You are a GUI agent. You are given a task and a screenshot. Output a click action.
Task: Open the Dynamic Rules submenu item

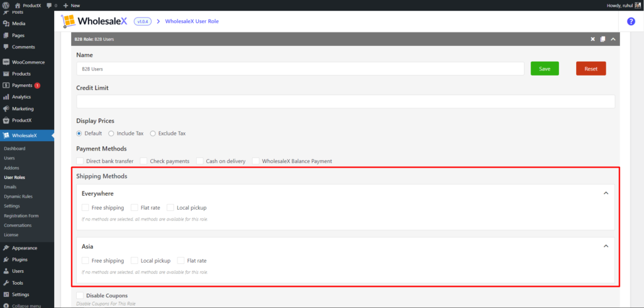pos(18,197)
